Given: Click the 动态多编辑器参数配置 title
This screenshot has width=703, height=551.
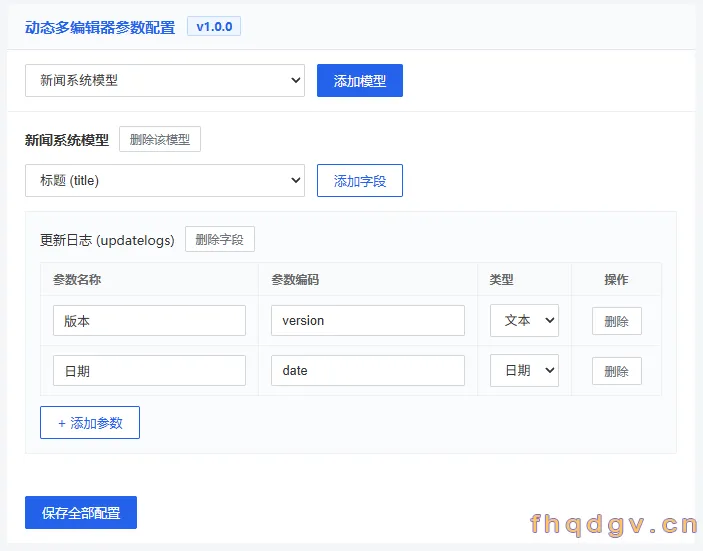Looking at the screenshot, I should click(x=100, y=28).
